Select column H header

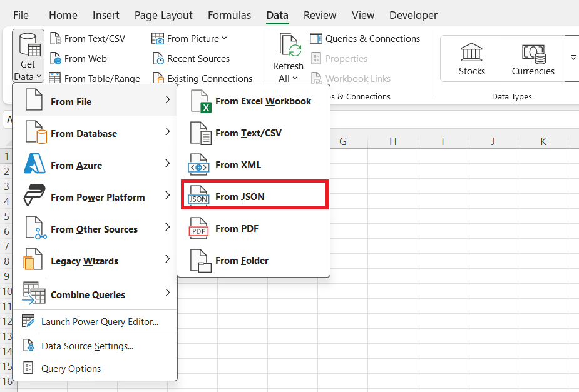(x=393, y=141)
